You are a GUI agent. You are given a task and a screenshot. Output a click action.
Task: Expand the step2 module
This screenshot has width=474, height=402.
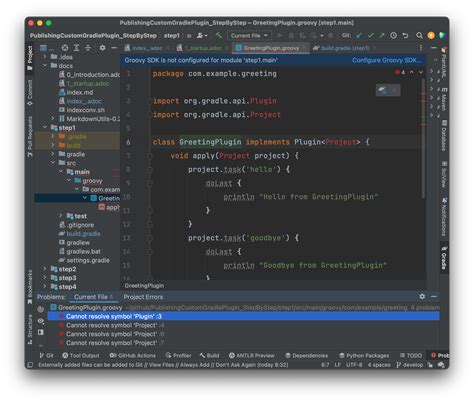coord(45,269)
